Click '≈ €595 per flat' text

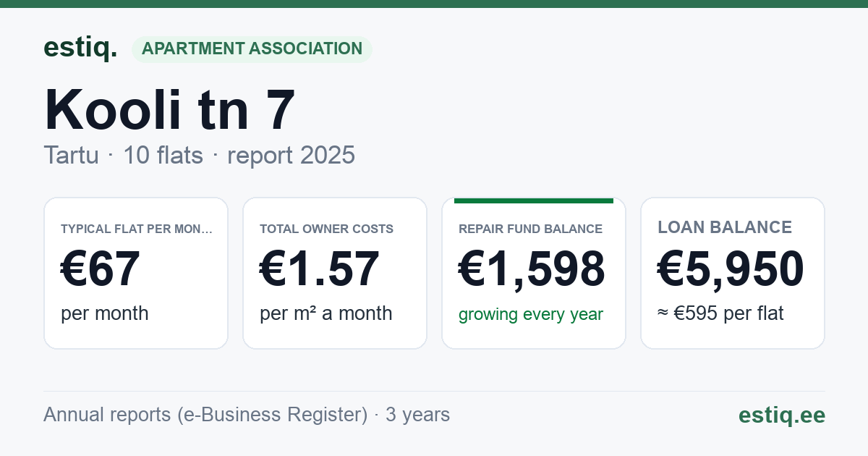tap(720, 313)
